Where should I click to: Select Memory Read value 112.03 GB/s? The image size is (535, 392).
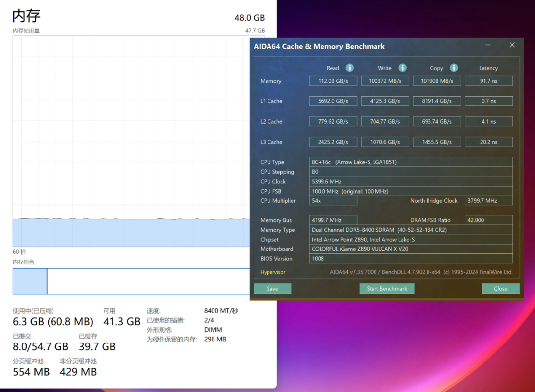333,81
